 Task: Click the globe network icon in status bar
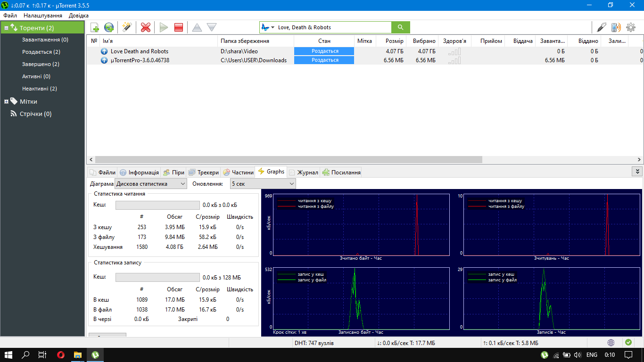[x=611, y=343]
